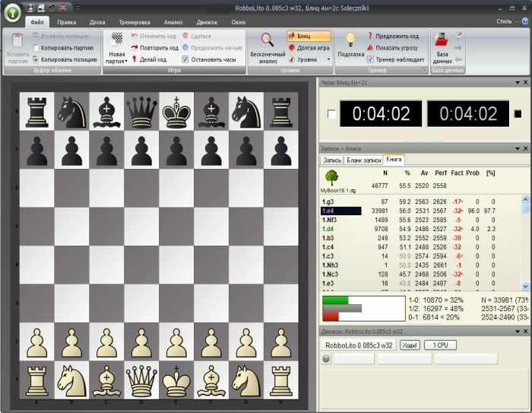Toggle the Остановить часы checkbox
The height and width of the screenshot is (413, 532).
[185, 59]
